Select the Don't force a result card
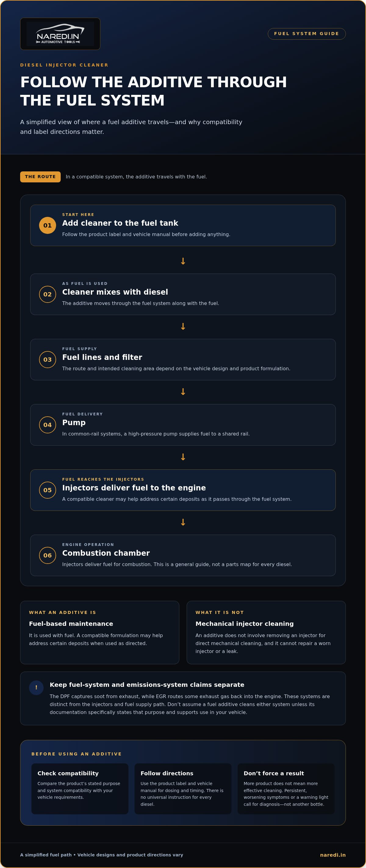Viewport: 366px width, 868px height. click(x=286, y=789)
